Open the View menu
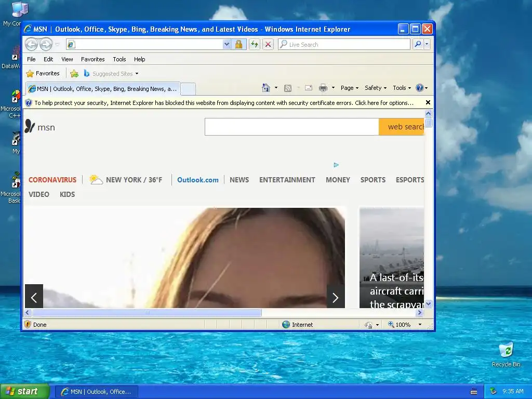This screenshot has height=399, width=532. (67, 59)
